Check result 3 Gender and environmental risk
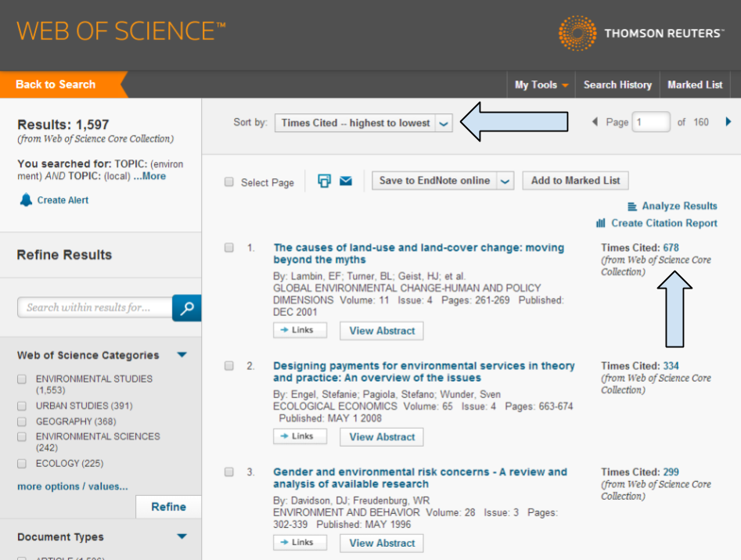Viewport: 741px width, 560px height. tap(229, 472)
